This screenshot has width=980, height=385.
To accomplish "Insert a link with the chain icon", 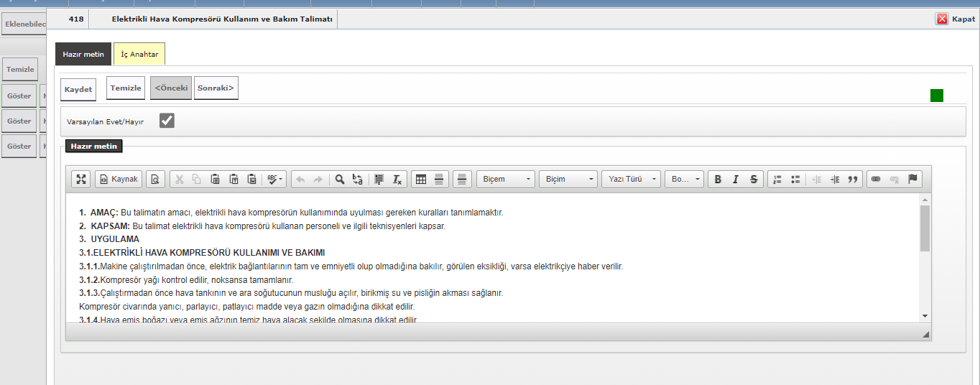I will pos(876,180).
